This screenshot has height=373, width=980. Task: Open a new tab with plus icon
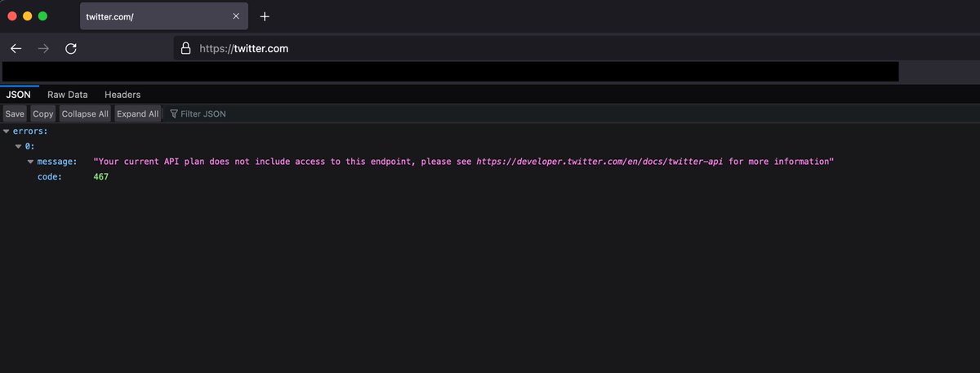(265, 16)
